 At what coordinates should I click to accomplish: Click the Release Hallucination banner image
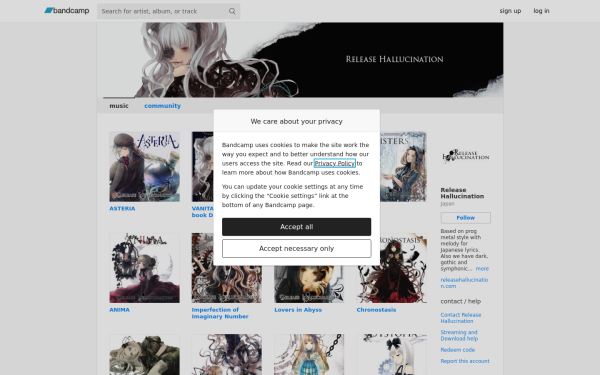click(300, 60)
